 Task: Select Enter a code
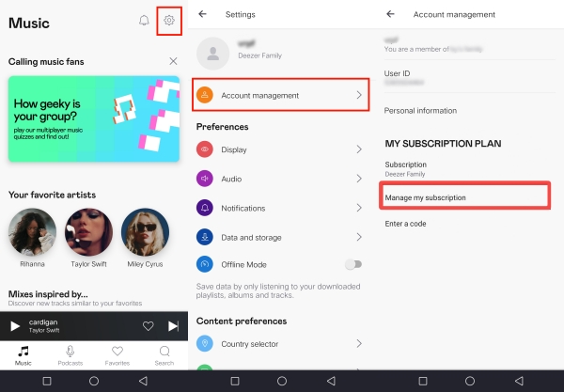pyautogui.click(x=405, y=224)
